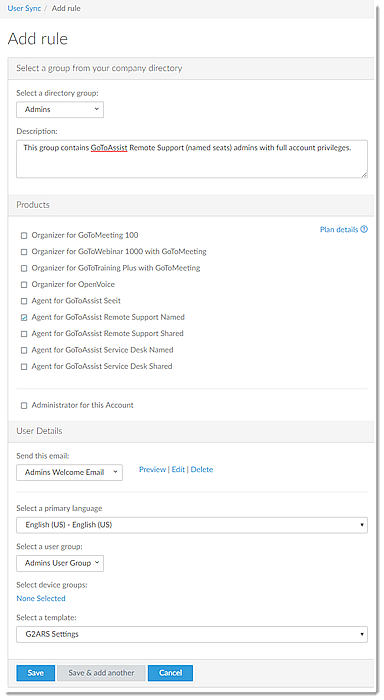
Task: Open the User Sync breadcrumb link
Action: (x=24, y=8)
